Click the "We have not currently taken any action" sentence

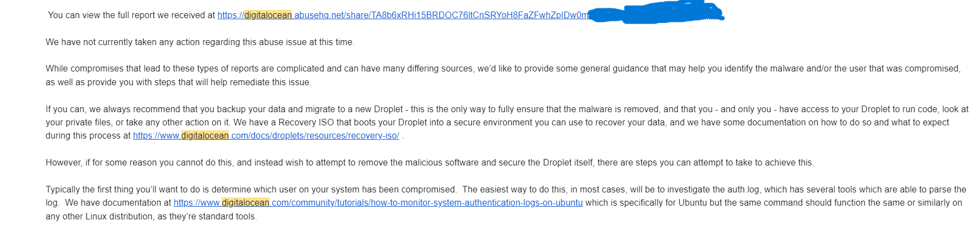point(200,42)
